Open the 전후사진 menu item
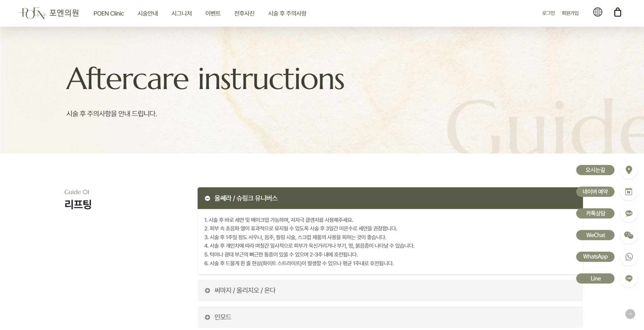Viewport: 644px width, 330px height. click(244, 14)
